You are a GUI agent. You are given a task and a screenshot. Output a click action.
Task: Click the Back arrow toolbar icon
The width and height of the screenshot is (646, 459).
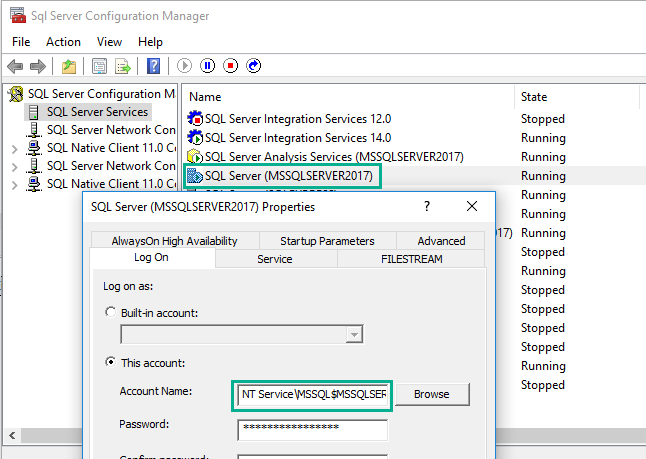pos(15,67)
